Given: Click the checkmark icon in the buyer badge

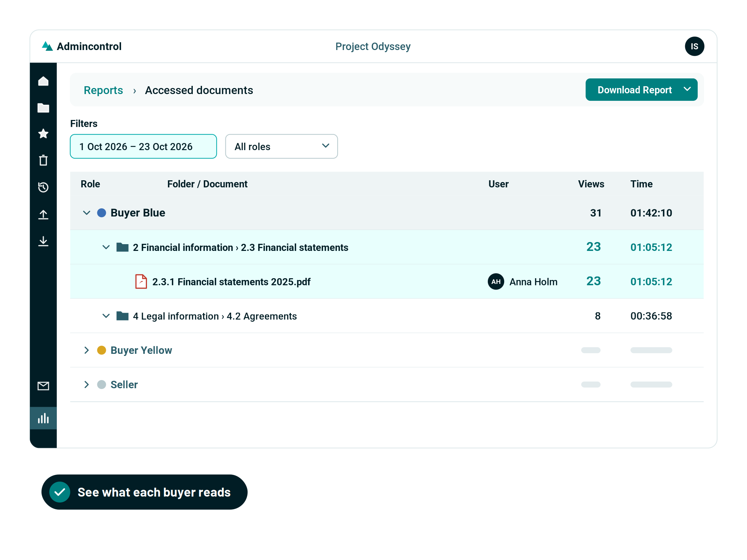Looking at the screenshot, I should pyautogui.click(x=60, y=492).
